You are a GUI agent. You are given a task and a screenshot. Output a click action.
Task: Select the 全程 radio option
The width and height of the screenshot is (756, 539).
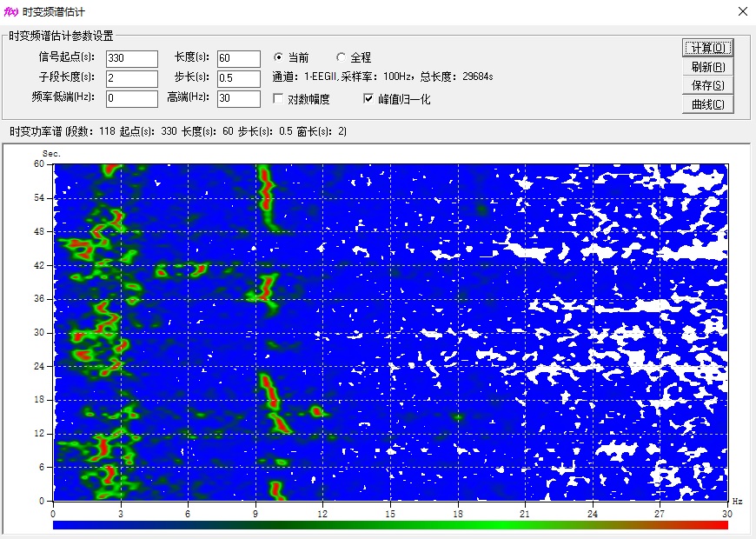[x=354, y=57]
